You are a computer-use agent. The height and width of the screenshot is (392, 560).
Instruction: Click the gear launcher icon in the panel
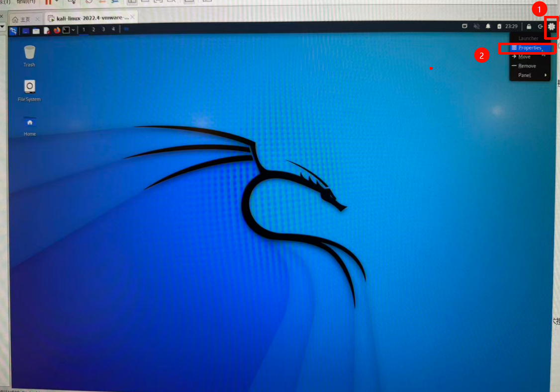click(x=552, y=26)
